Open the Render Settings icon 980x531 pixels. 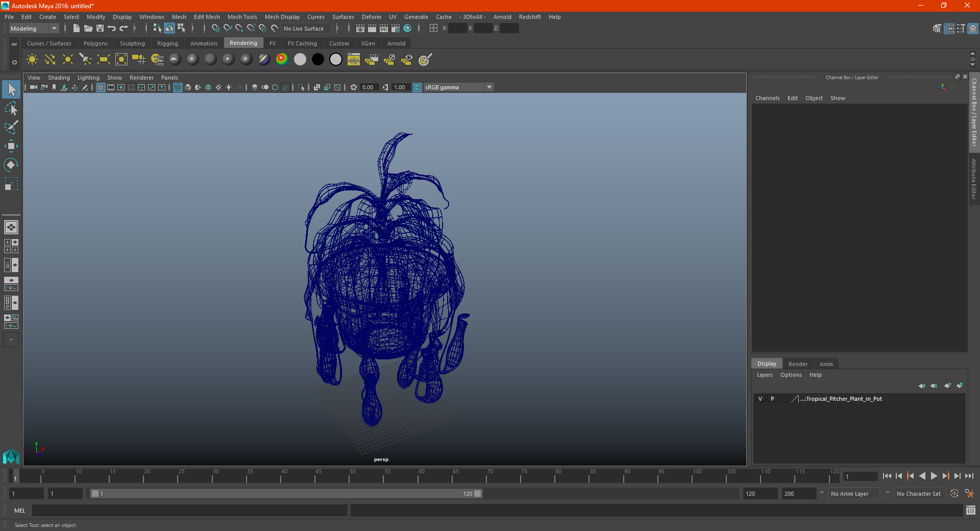coord(395,28)
